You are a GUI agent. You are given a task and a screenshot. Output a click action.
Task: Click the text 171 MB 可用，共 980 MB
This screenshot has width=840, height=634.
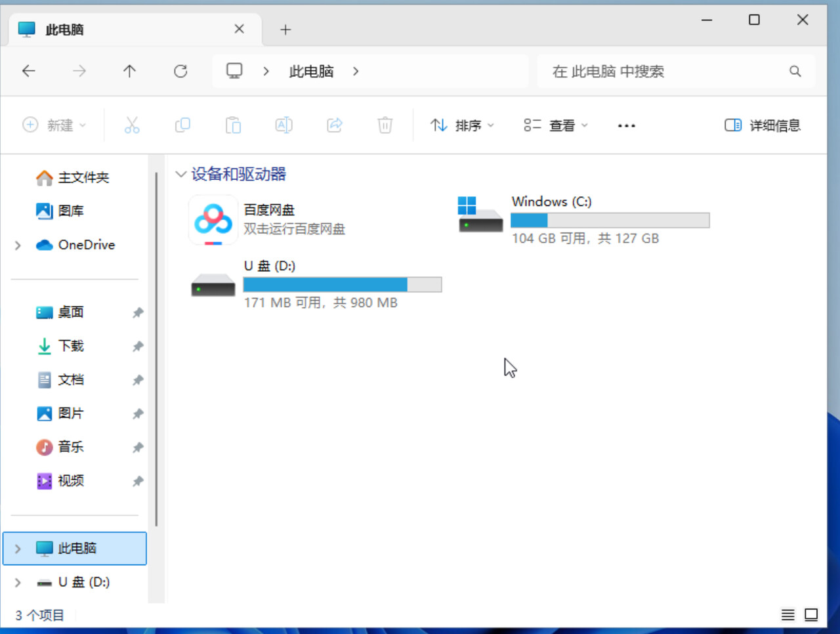(321, 303)
